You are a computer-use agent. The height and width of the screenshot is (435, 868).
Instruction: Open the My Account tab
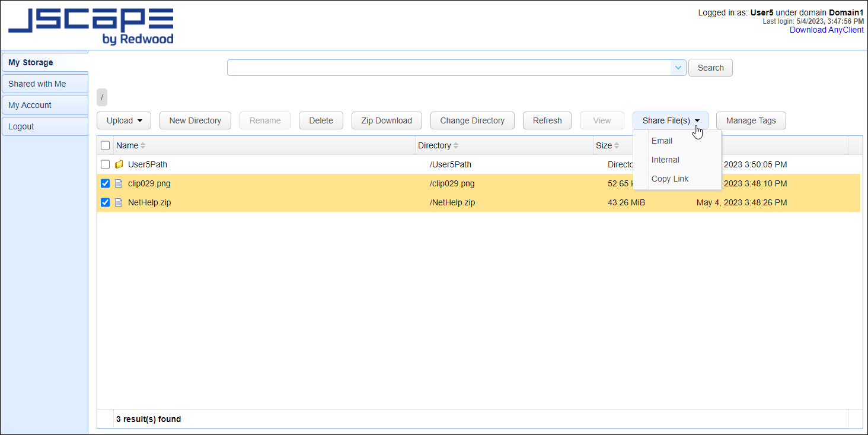(45, 105)
